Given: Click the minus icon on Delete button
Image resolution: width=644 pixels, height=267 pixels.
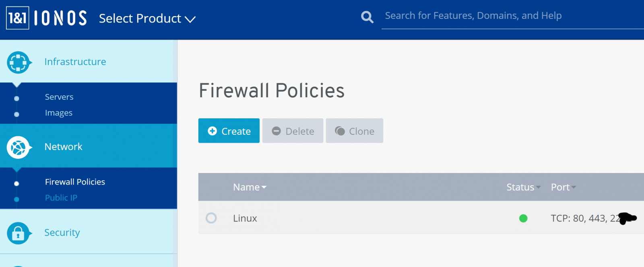Looking at the screenshot, I should [276, 131].
